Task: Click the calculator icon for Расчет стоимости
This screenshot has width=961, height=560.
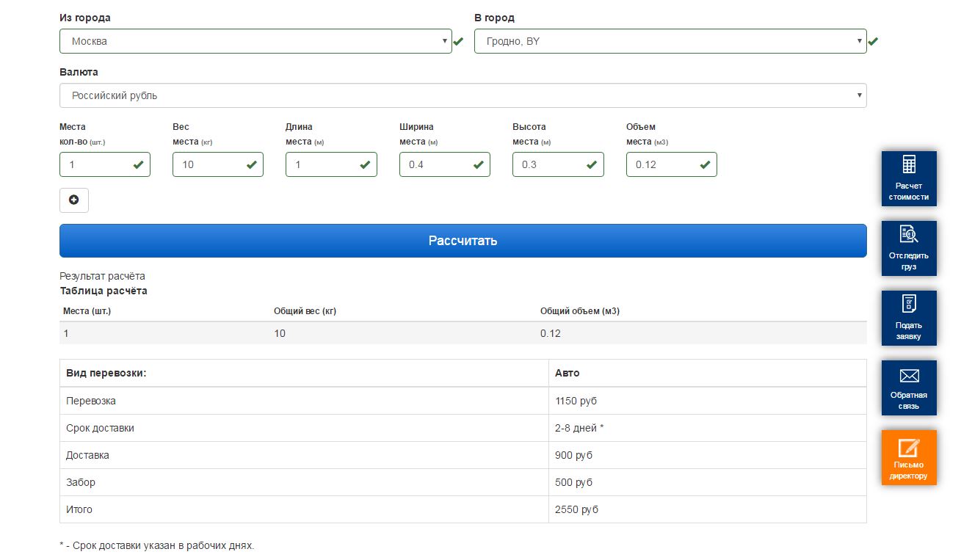Action: tap(909, 164)
